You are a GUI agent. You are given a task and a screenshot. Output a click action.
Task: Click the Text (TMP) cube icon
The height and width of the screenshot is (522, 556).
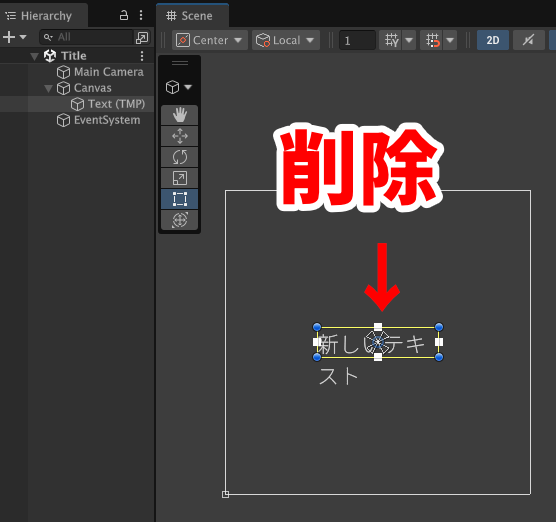click(x=77, y=104)
